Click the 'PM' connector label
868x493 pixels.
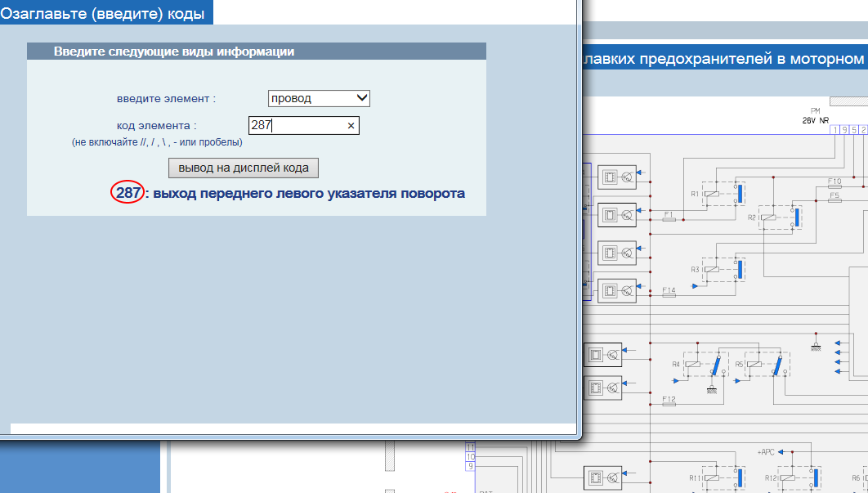pyautogui.click(x=816, y=111)
